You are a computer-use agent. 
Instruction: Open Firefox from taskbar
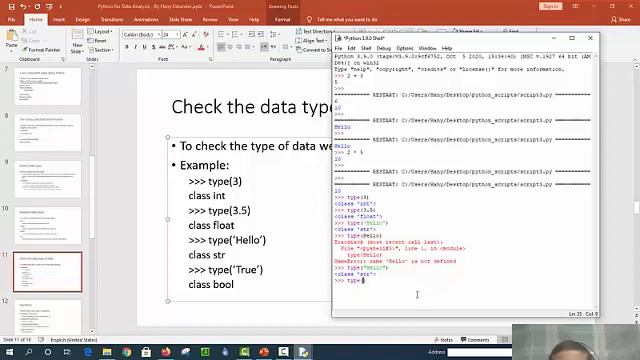[166, 352]
